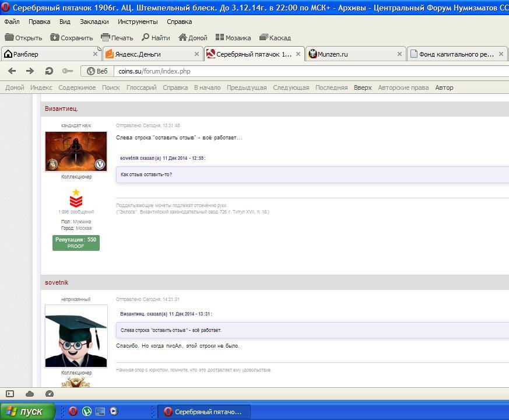Click the text 1 896 сообщений
Image resolution: width=509 pixels, height=420 pixels.
coord(76,212)
